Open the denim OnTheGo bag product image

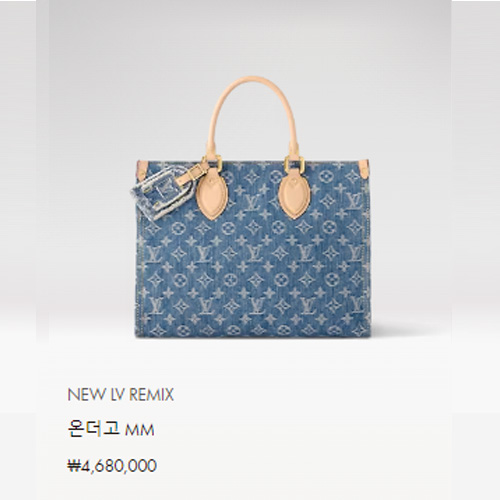click(x=252, y=207)
